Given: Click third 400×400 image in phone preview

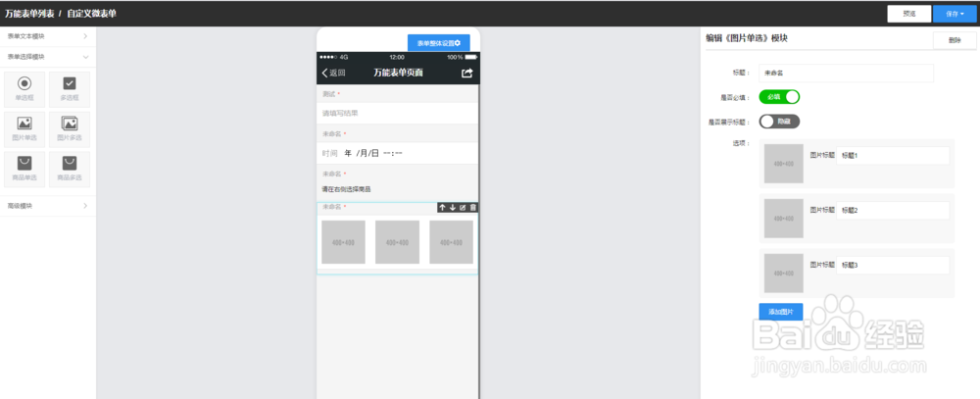Looking at the screenshot, I should [451, 242].
